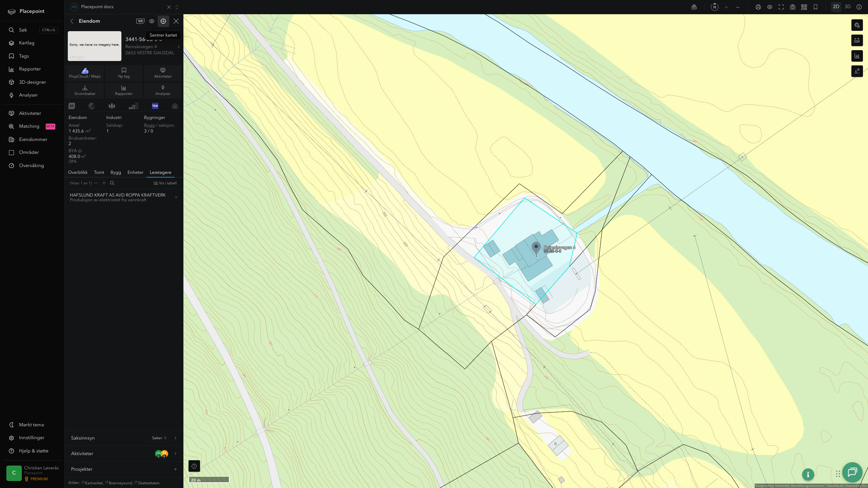Open Kartlag in the sidebar
Screen dimensions: 868x488
[x=26, y=43]
